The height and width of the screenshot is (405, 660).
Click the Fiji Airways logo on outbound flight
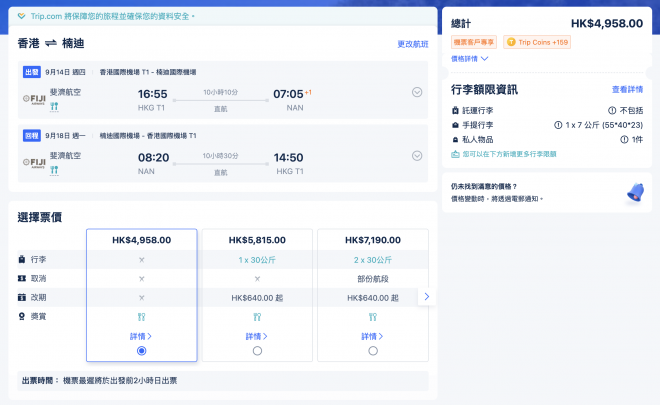point(35,96)
